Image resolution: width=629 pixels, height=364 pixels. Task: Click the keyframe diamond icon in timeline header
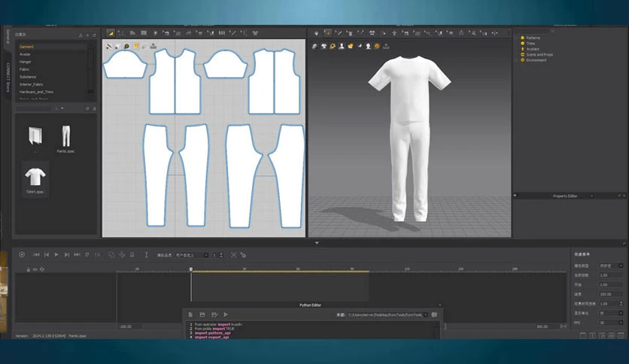tap(41, 269)
